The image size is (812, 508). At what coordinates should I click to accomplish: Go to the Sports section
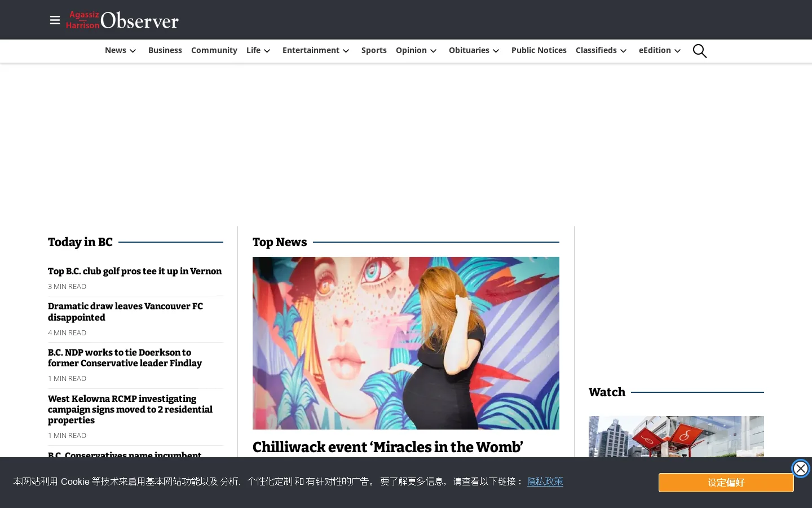tap(374, 50)
